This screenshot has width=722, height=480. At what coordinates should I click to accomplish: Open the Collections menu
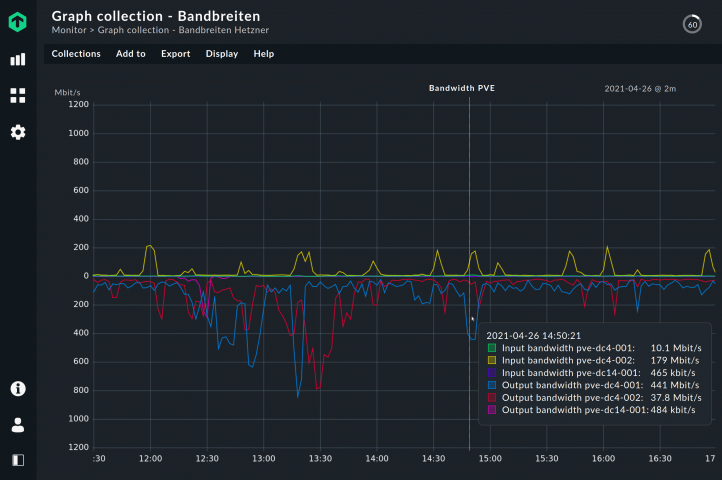pyautogui.click(x=76, y=54)
